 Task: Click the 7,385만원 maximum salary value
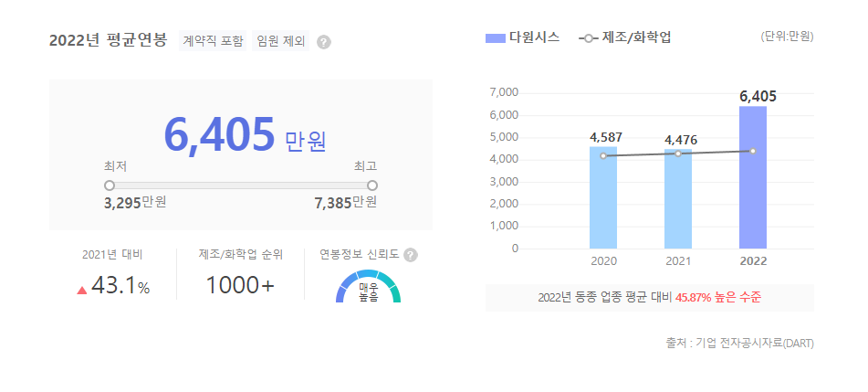[x=346, y=203]
